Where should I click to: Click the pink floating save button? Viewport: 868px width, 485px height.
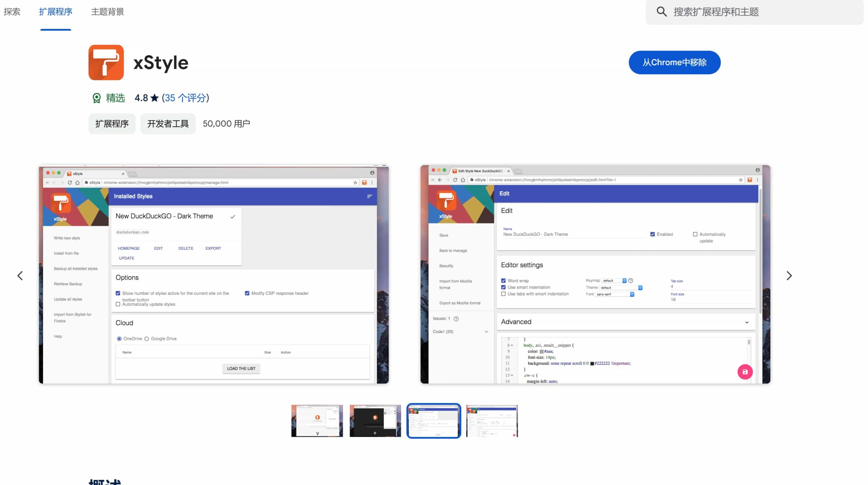coord(745,372)
